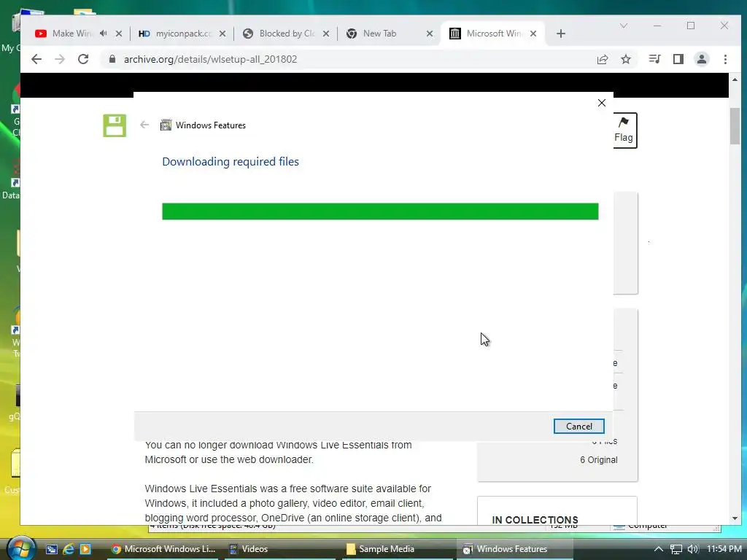Cancel the Windows Features download
Image resolution: width=747 pixels, height=560 pixels.
(578, 426)
